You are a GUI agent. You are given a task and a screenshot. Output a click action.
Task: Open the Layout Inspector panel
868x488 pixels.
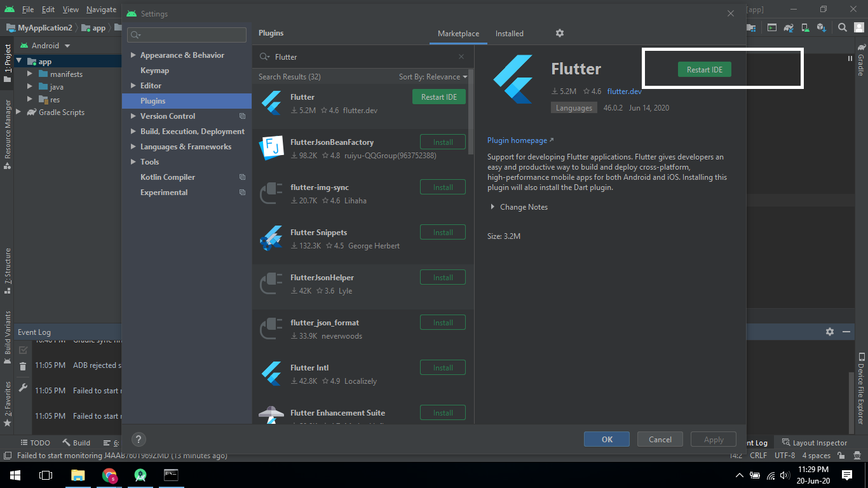820,442
